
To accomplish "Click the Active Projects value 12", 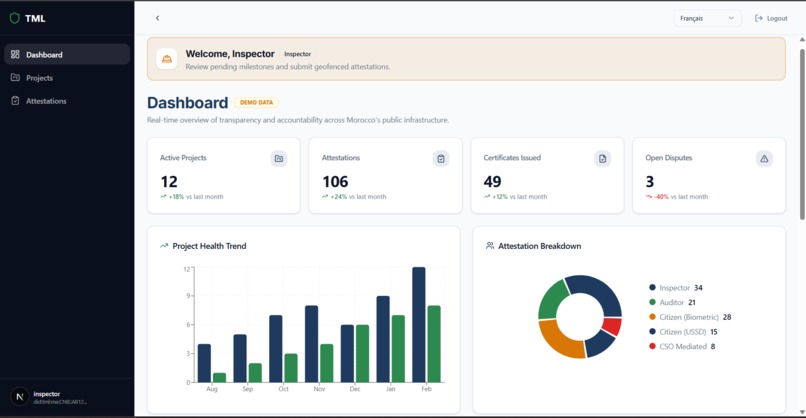I will (169, 181).
